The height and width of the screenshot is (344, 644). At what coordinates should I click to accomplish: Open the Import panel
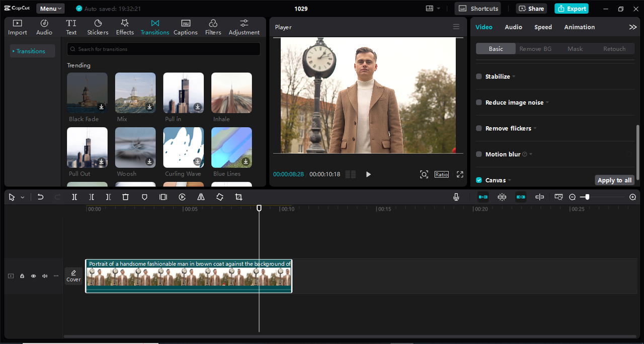tap(18, 27)
